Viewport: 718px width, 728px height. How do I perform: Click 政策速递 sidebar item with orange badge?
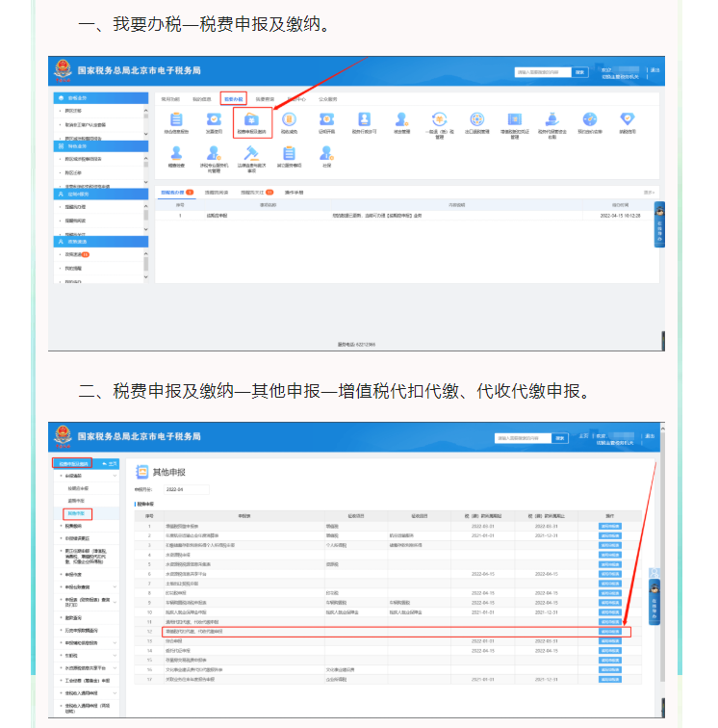click(77, 254)
